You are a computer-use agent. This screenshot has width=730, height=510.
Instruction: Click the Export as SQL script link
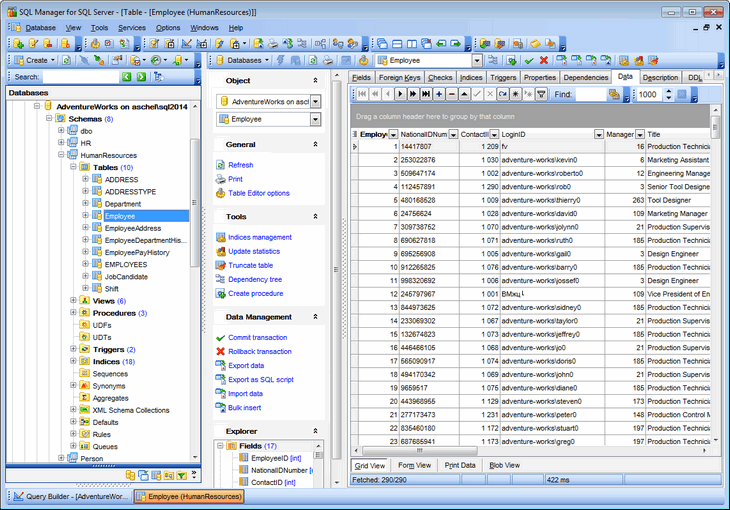click(261, 379)
